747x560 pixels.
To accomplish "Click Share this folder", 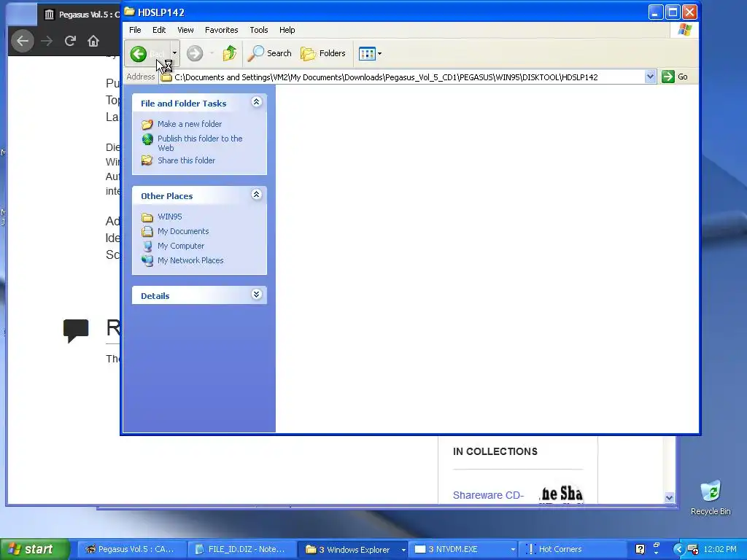I will point(186,160).
